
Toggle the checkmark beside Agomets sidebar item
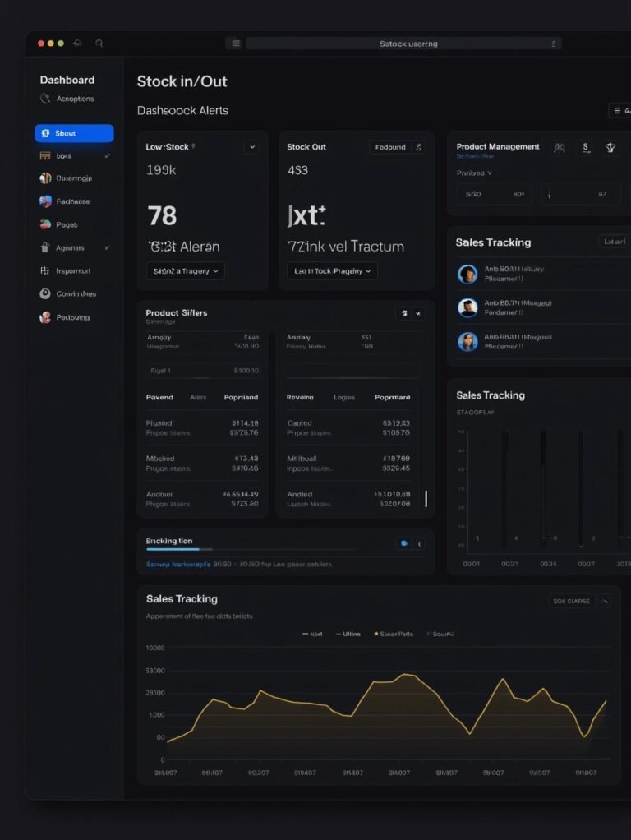click(107, 247)
